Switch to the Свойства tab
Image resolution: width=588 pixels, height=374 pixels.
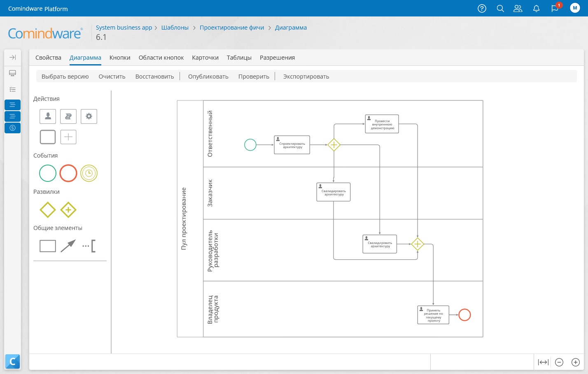[x=48, y=58]
